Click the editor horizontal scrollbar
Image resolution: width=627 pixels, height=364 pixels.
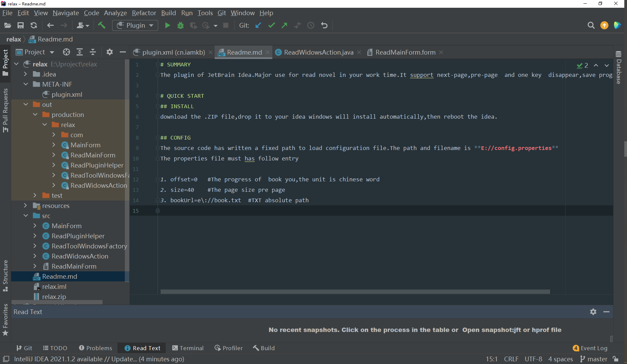(355, 292)
